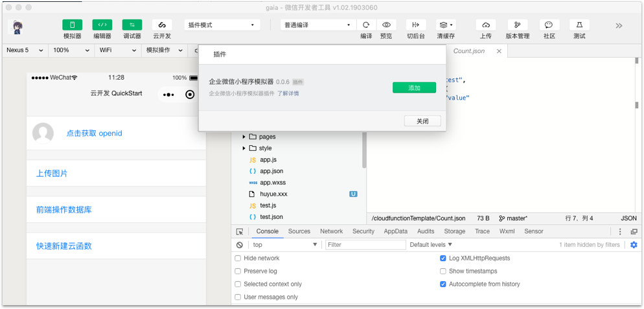644x309 pixels.
Task: Open the plugin mode (插件模式) dropdown
Action: click(222, 25)
